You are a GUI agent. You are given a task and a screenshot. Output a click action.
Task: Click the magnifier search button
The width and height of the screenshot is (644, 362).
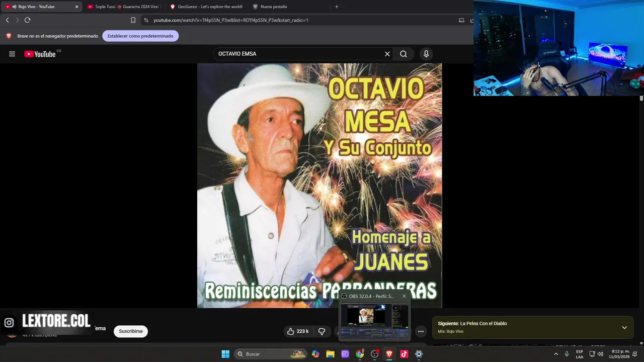tap(404, 54)
